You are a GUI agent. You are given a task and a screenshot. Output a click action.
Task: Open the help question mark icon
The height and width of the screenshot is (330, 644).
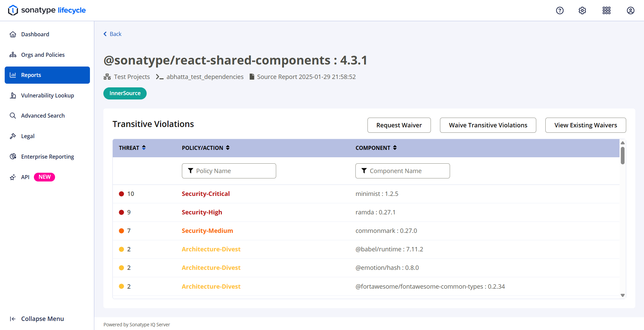560,10
